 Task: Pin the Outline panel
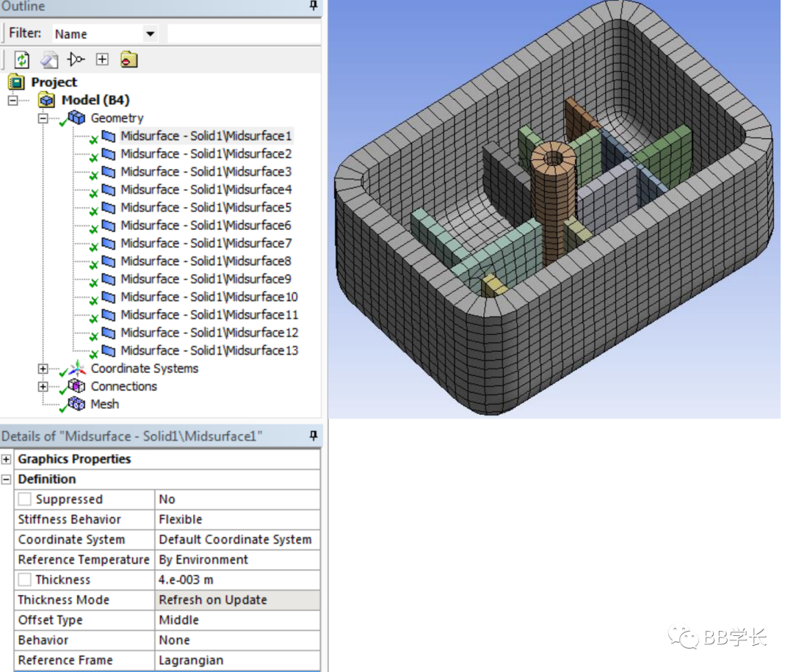point(314,6)
